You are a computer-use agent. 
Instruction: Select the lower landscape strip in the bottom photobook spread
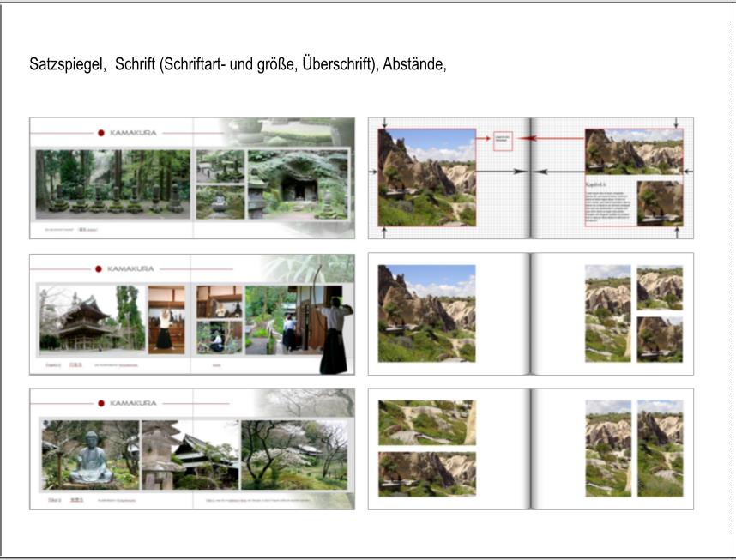[x=427, y=474]
